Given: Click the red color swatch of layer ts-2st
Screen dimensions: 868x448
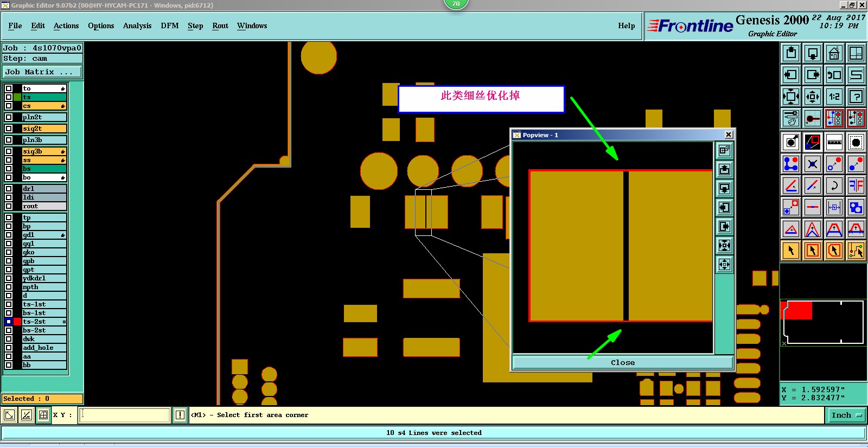Looking at the screenshot, I should click(x=17, y=322).
